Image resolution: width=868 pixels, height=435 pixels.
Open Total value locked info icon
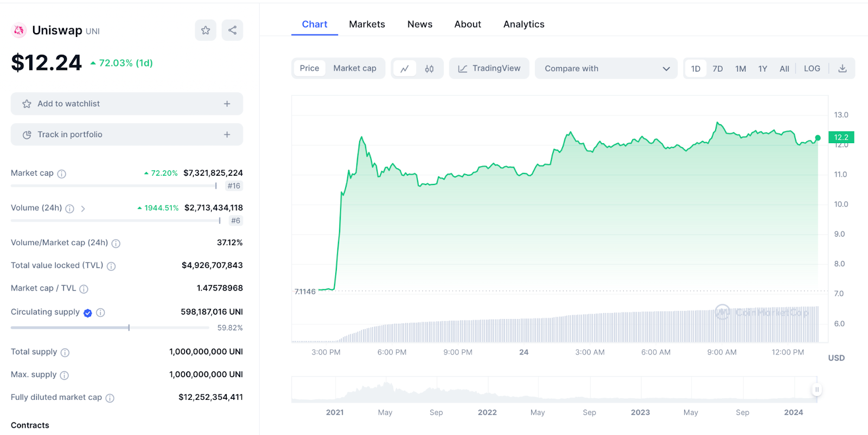111,266
